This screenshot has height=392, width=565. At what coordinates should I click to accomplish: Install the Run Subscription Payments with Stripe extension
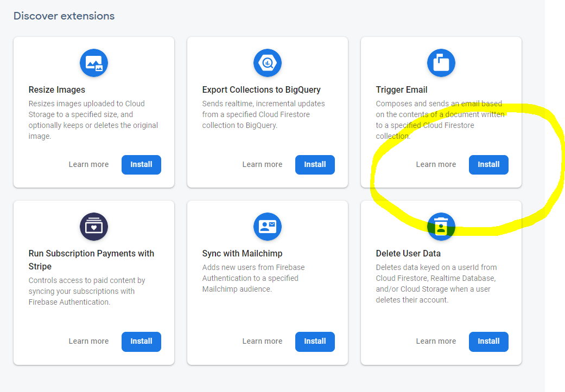click(x=141, y=342)
